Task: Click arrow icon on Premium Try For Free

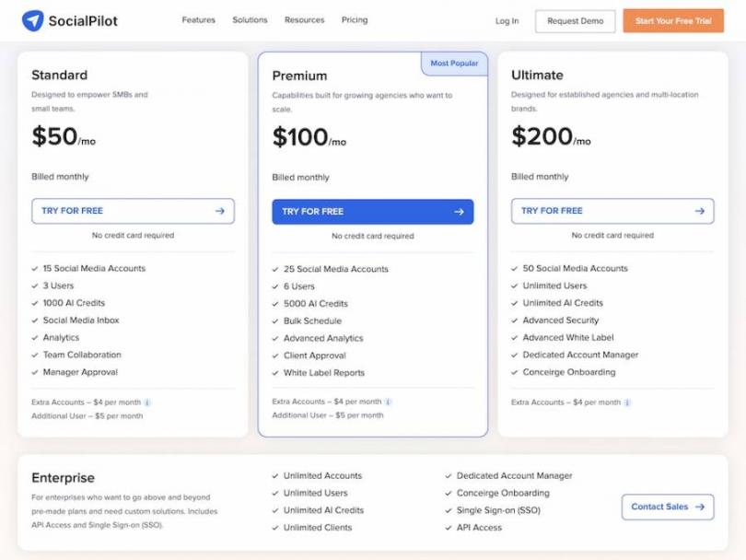Action: click(459, 212)
